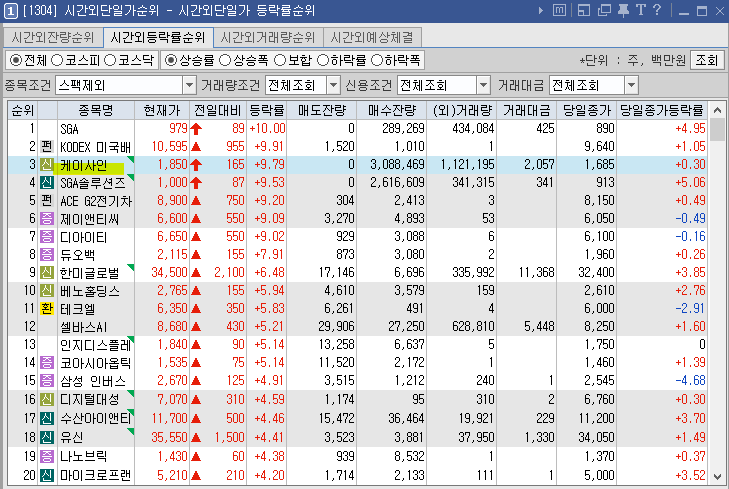The height and width of the screenshot is (489, 729).
Task: Select the SGA stock row name
Action: point(69,129)
